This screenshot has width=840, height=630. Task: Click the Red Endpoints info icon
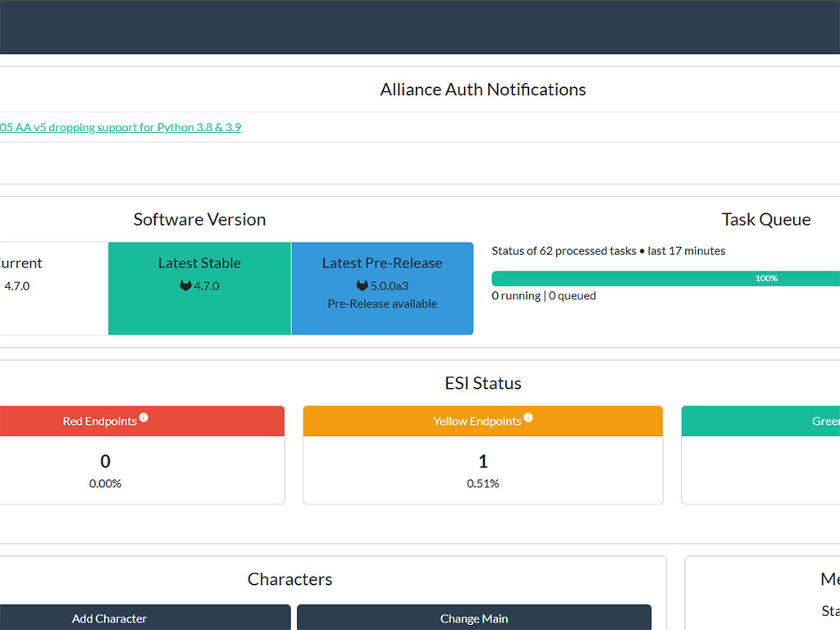pos(144,418)
